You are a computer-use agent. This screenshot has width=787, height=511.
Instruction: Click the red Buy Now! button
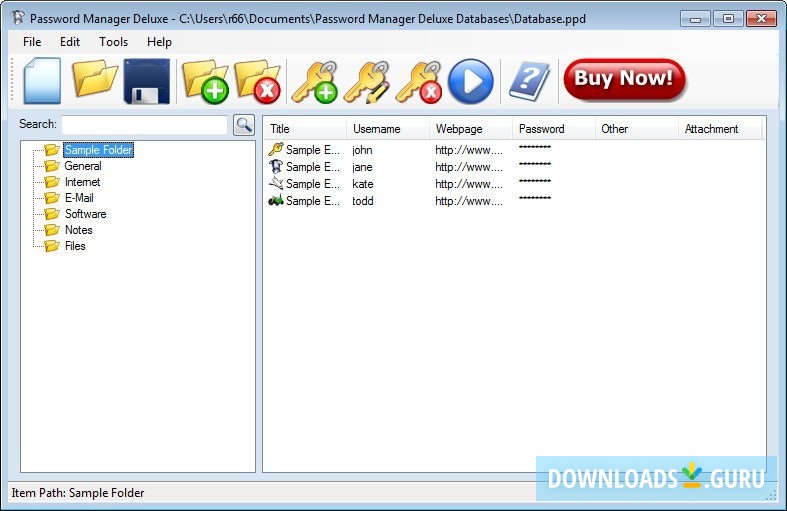click(624, 79)
